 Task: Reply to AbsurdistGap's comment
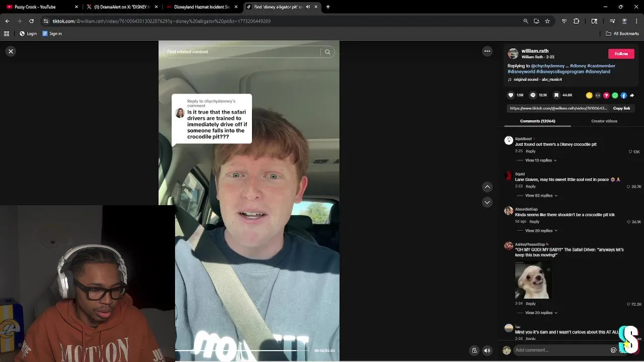click(x=534, y=222)
